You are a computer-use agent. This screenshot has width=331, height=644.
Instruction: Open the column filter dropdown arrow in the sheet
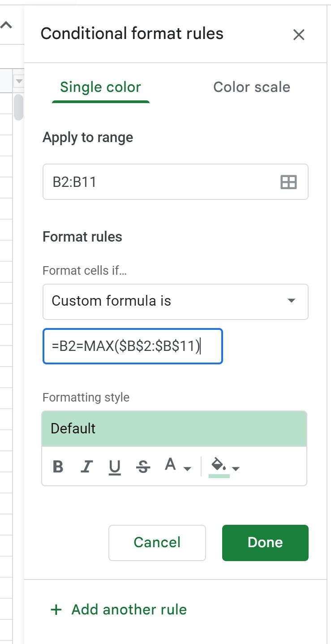(19, 81)
